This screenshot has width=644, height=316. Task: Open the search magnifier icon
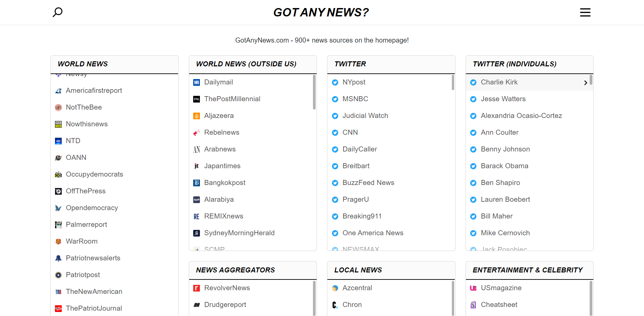pos(58,12)
